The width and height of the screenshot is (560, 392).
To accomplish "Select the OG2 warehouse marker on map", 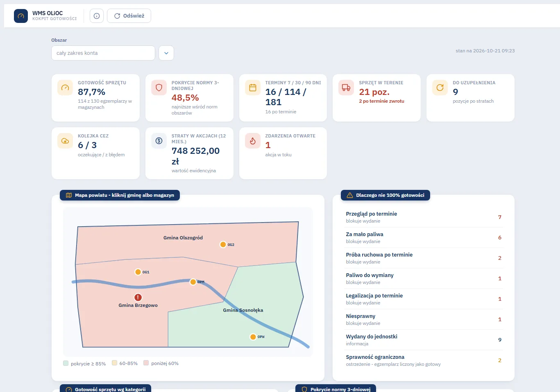I will 223,244.
